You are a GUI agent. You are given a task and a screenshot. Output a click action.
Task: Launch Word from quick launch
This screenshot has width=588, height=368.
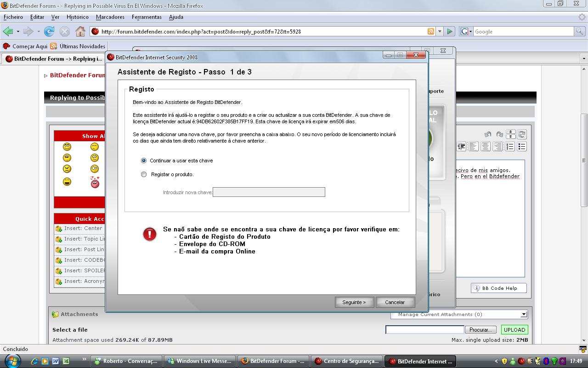[x=56, y=361]
